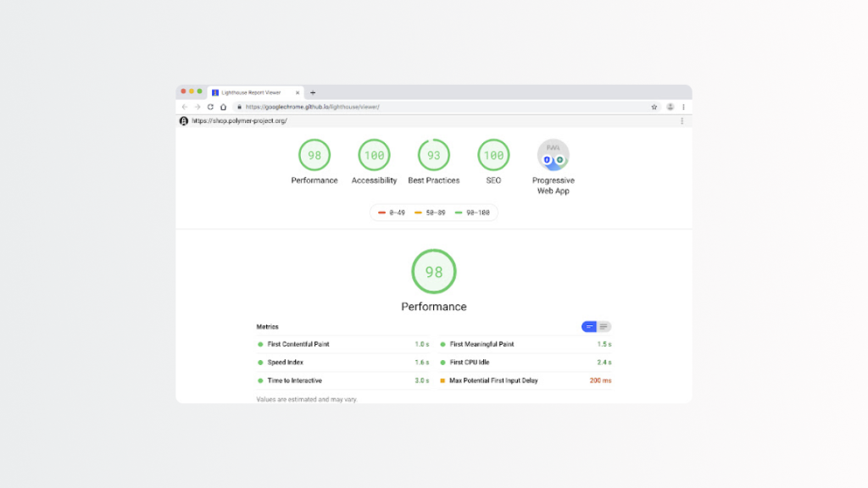Viewport: 868px width, 488px height.
Task: Click the browser back arrow
Action: [185, 107]
